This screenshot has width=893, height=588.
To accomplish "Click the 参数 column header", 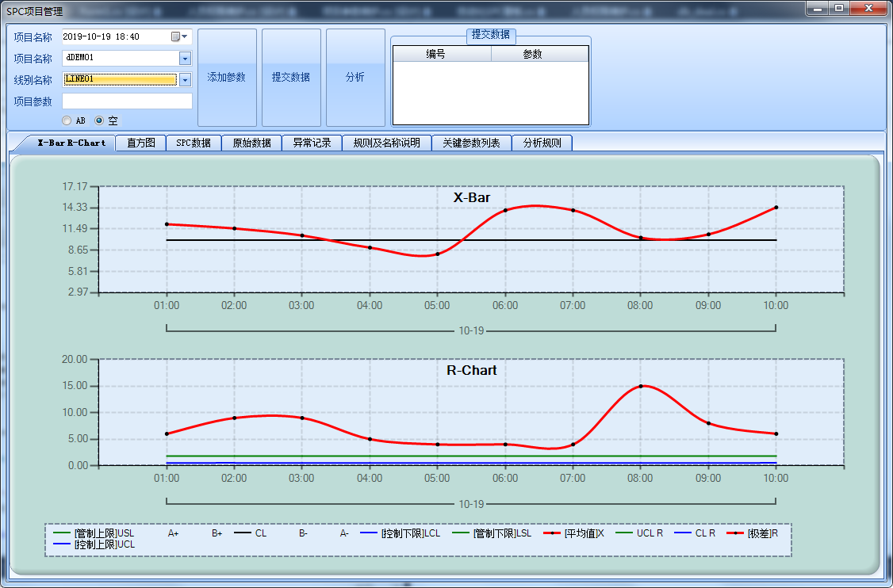I will (539, 54).
